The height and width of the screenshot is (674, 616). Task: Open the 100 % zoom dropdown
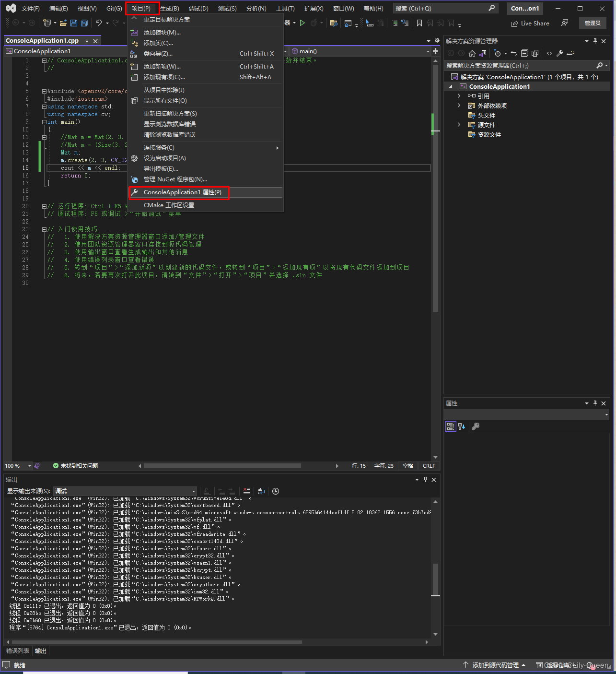point(29,466)
